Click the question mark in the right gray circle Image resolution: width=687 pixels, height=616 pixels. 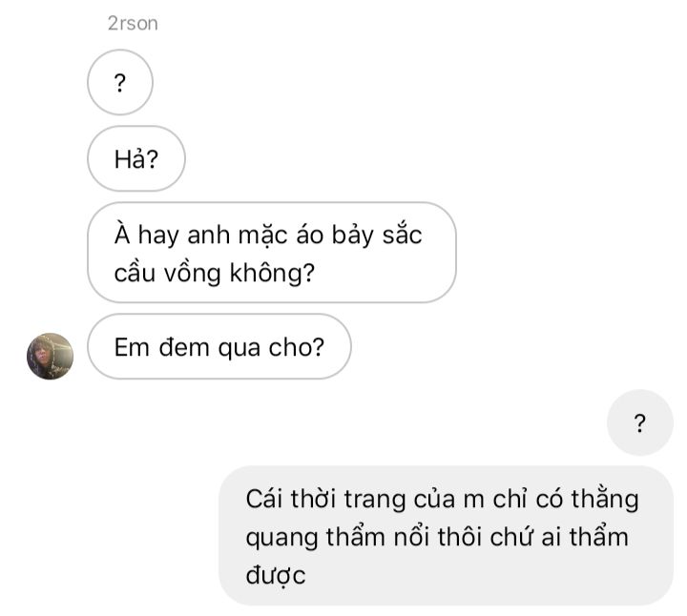point(639,423)
